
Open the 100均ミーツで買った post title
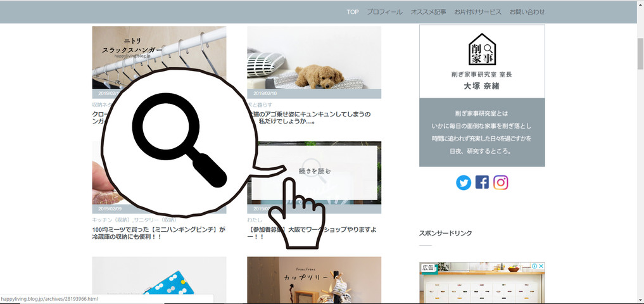[x=159, y=233]
